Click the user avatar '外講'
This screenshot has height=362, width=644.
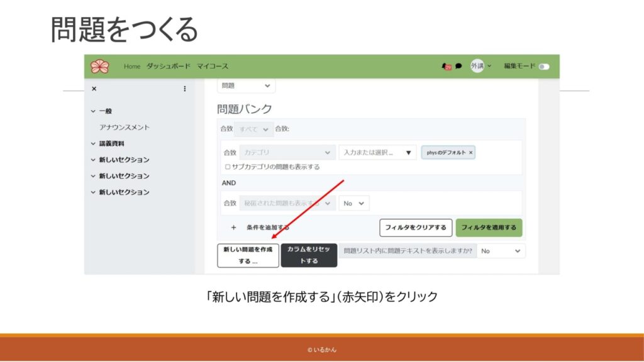coord(477,66)
